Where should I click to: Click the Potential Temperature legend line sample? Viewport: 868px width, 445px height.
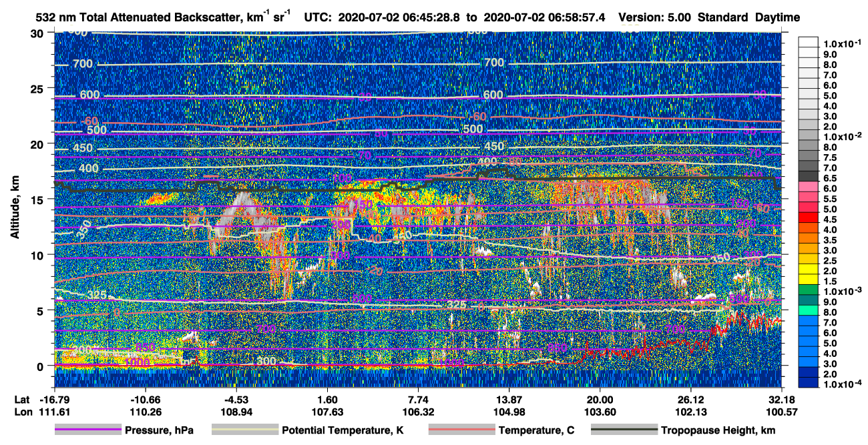coord(244,430)
